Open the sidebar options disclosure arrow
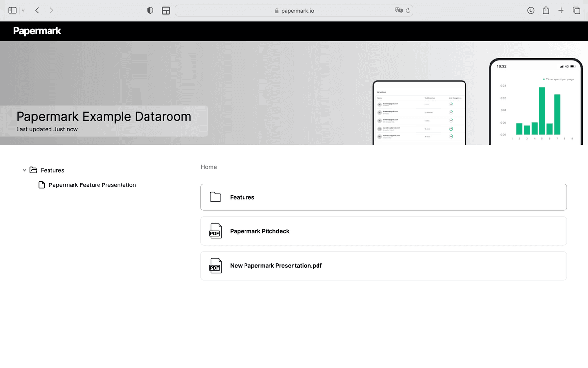The image size is (588, 368). click(23, 10)
